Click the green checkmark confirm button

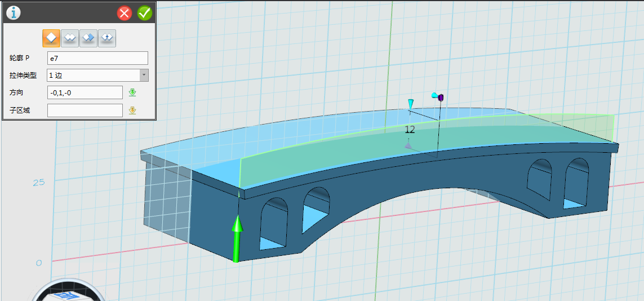coord(145,13)
